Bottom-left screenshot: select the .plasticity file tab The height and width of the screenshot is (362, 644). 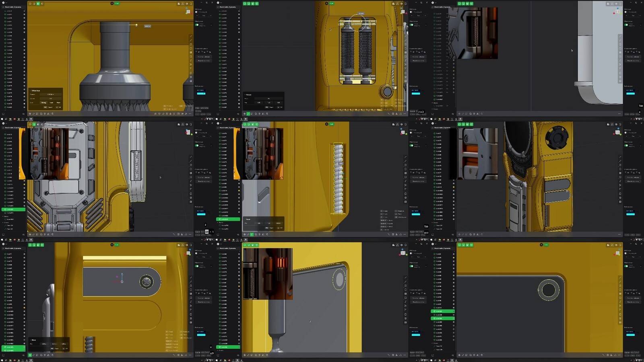point(13,248)
